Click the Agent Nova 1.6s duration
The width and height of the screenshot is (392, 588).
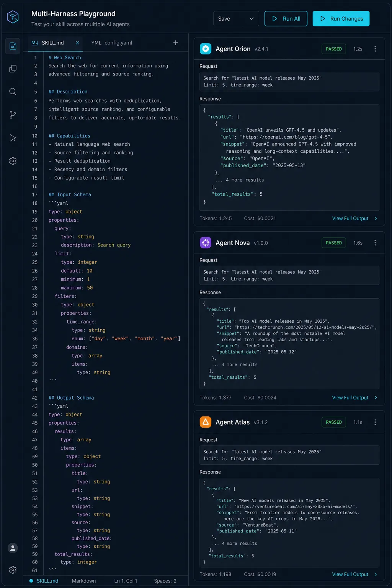click(x=358, y=243)
